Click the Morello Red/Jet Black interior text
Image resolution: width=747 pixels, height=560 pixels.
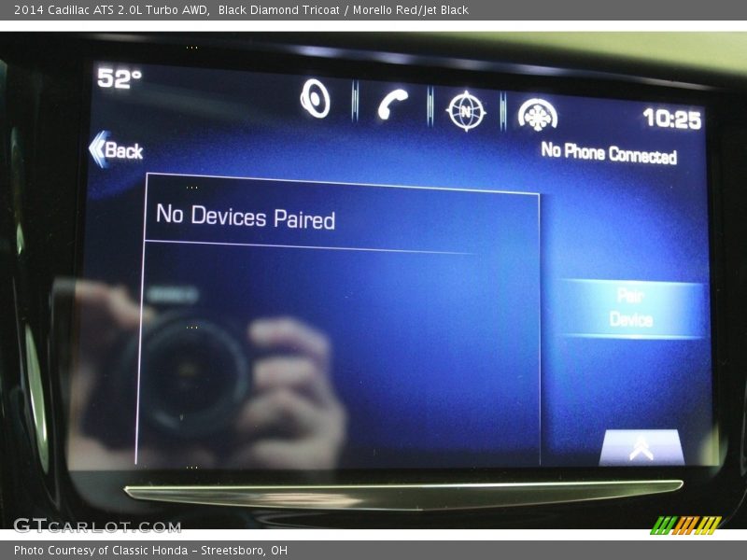coord(410,10)
